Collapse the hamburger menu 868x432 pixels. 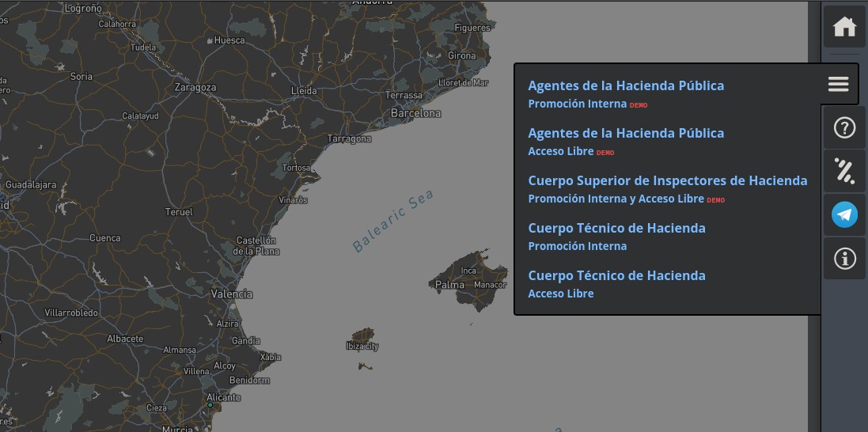point(838,85)
